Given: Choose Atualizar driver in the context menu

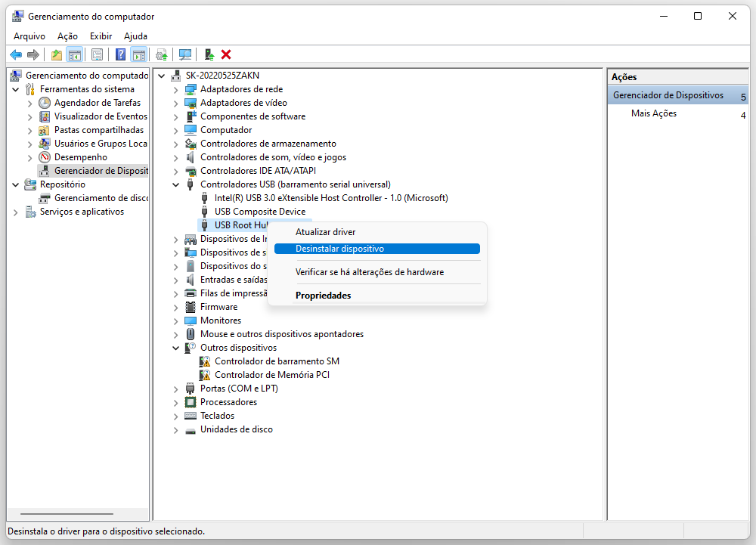Looking at the screenshot, I should (325, 232).
